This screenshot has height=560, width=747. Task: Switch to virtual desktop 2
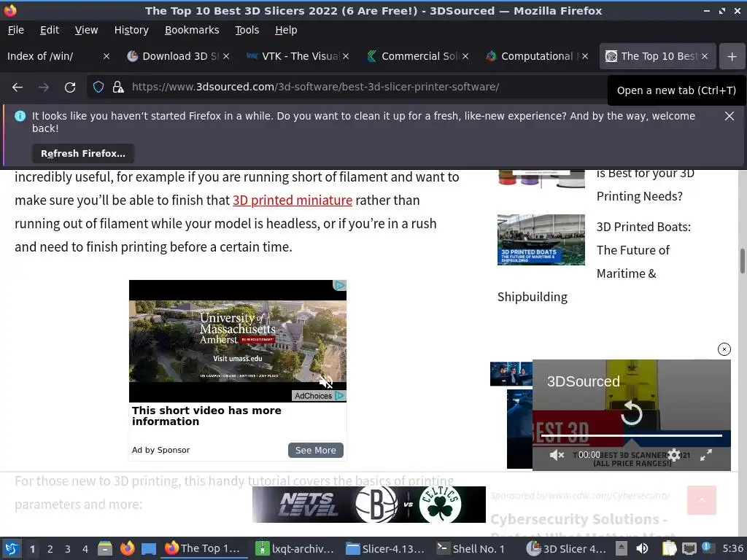tap(50, 549)
